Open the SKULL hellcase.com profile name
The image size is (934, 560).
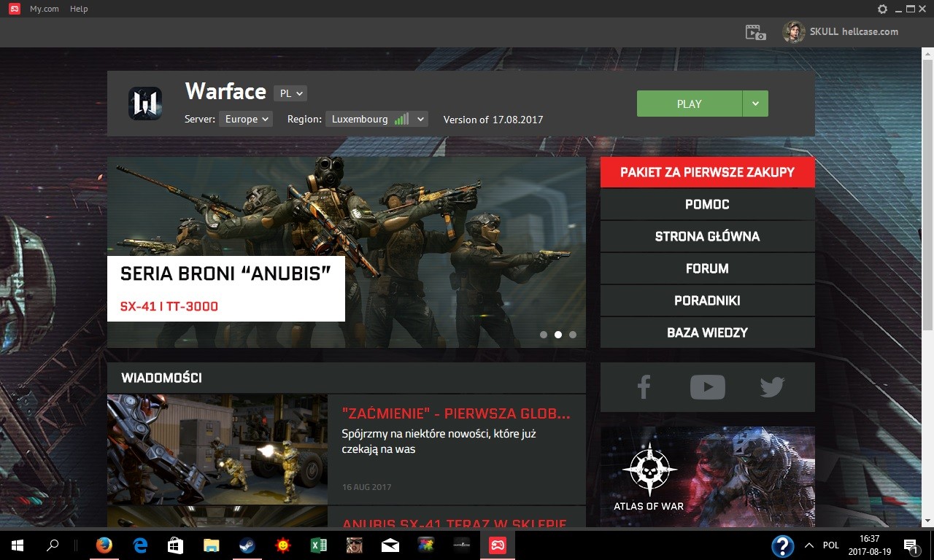click(854, 32)
